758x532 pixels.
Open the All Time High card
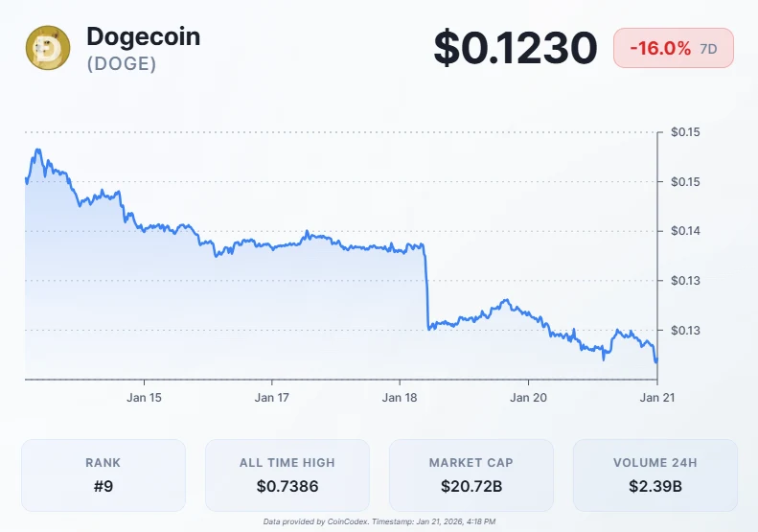click(x=287, y=475)
